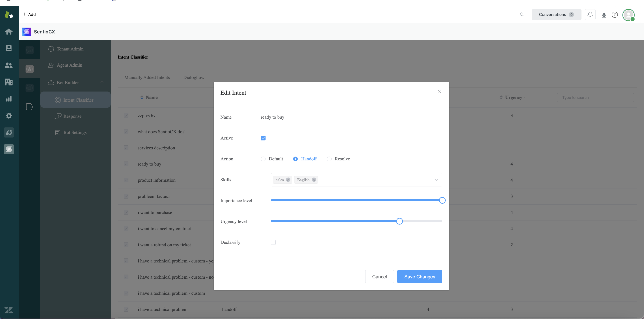Collapse the Bot Builder menu
Image resolution: width=644 pixels, height=319 pixels.
tap(102, 82)
